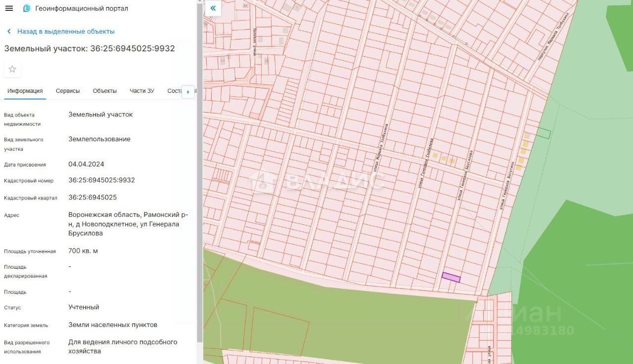Select the green-outlined parcel on the map
Viewport: 633px width, 364px height.
point(543,133)
